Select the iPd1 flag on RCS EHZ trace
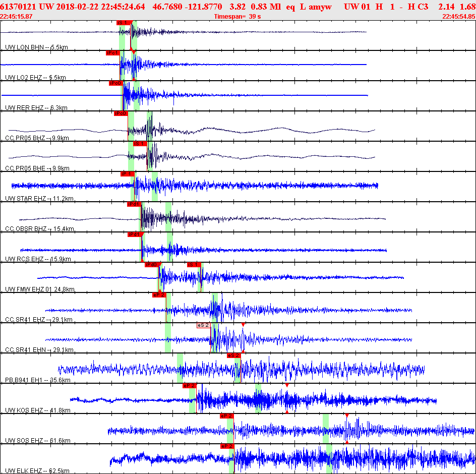Image resolution: width=476 pixels, height=474 pixels. coord(135,234)
